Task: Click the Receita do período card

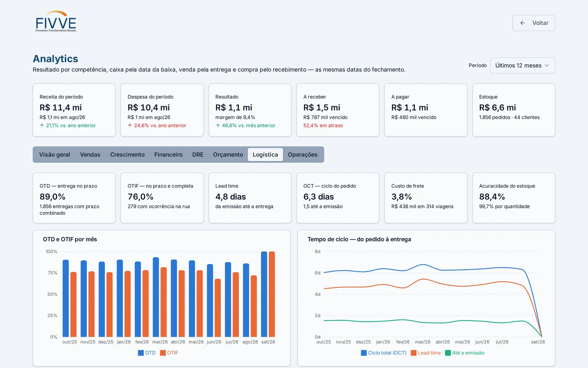Action: pyautogui.click(x=74, y=110)
